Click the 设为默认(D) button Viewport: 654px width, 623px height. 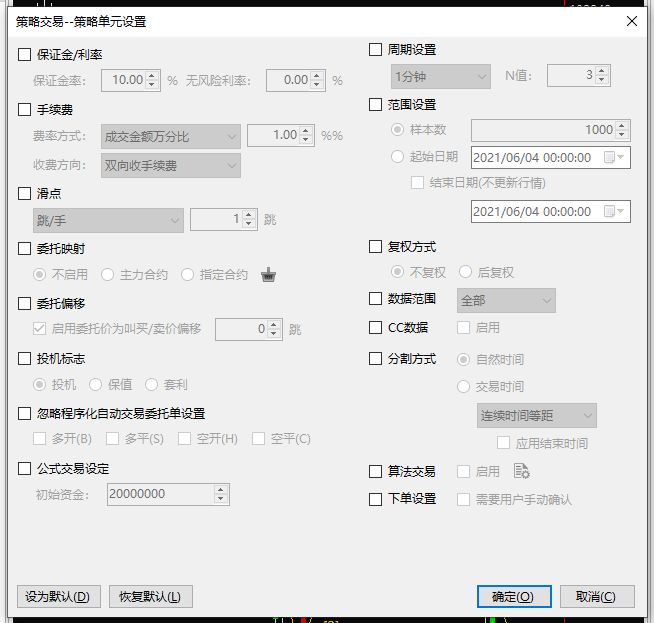tap(59, 597)
